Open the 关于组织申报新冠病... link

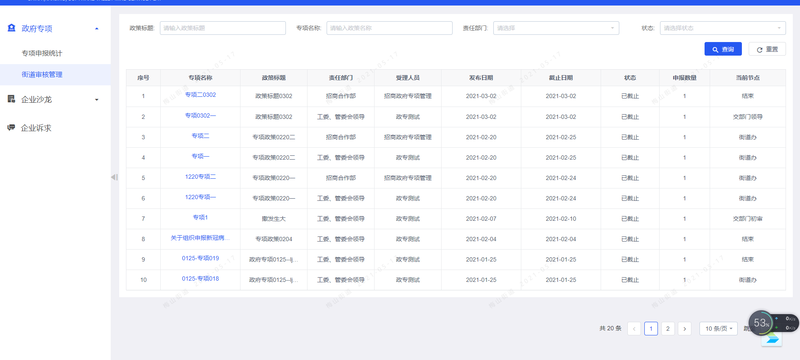click(x=201, y=238)
